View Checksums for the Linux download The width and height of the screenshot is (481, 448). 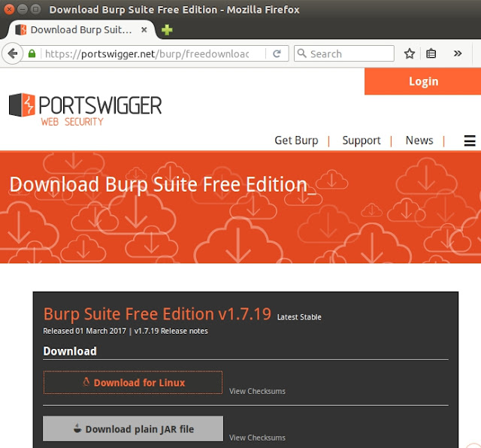tap(257, 391)
